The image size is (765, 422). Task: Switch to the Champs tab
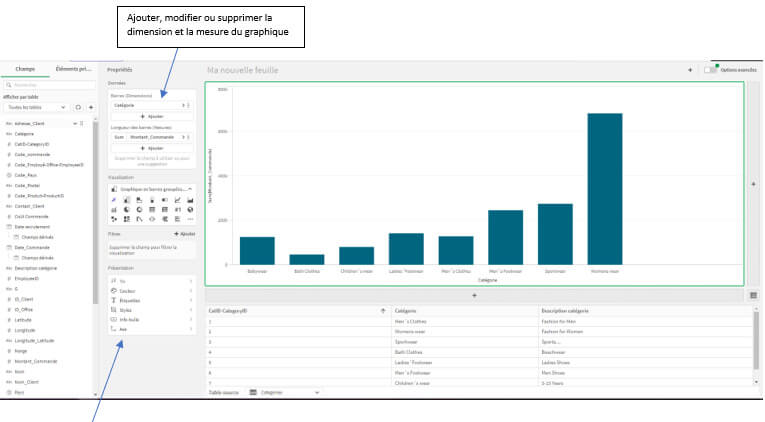coord(25,69)
